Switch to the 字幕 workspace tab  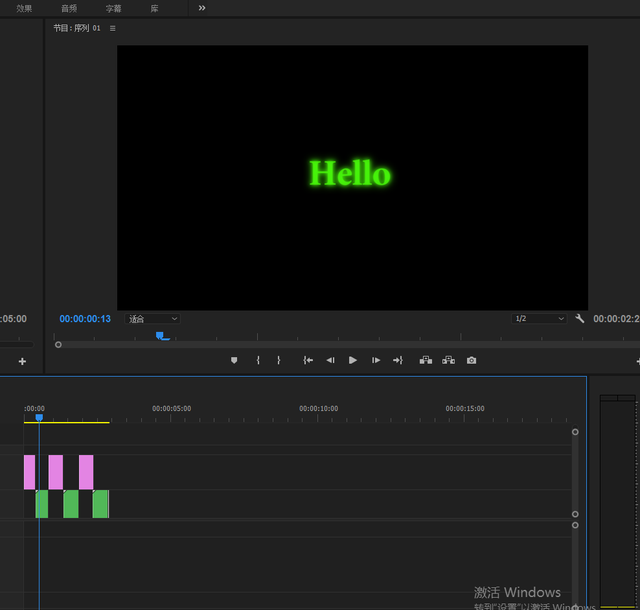pos(114,8)
